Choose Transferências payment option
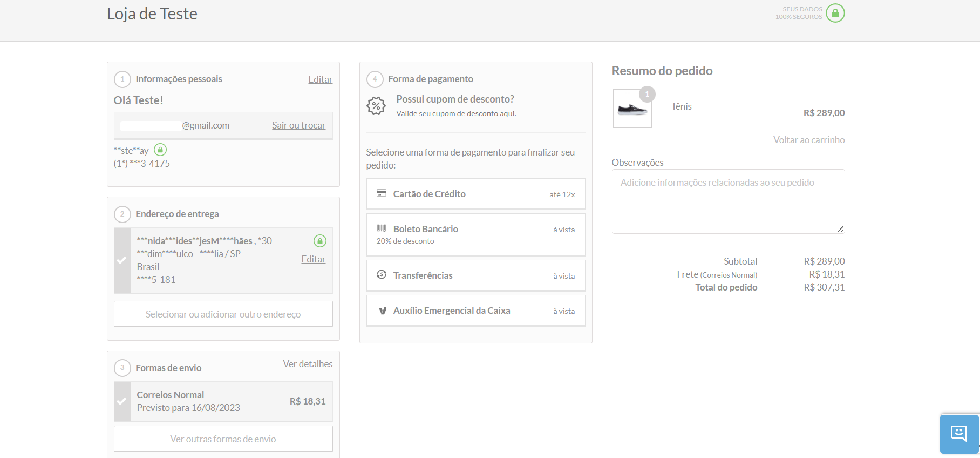This screenshot has width=980, height=458. click(x=476, y=275)
